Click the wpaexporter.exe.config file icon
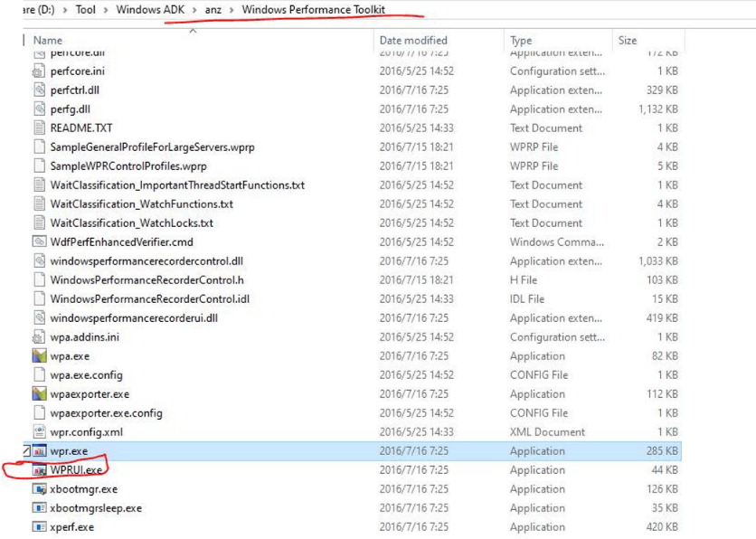This screenshot has height=539, width=756. (39, 413)
